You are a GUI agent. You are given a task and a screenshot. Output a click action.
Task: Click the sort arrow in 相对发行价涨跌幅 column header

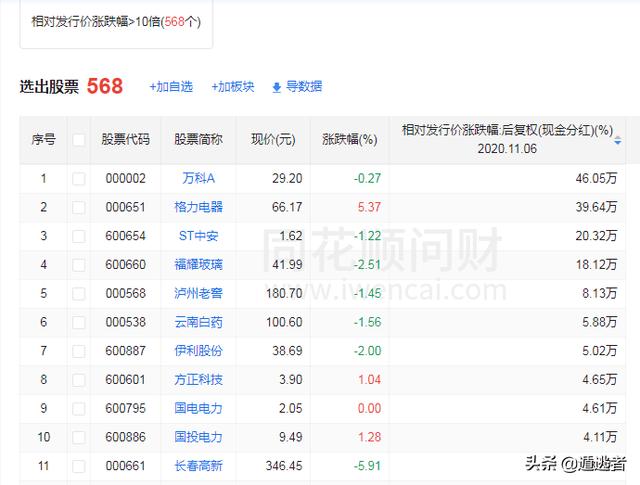coord(618,140)
